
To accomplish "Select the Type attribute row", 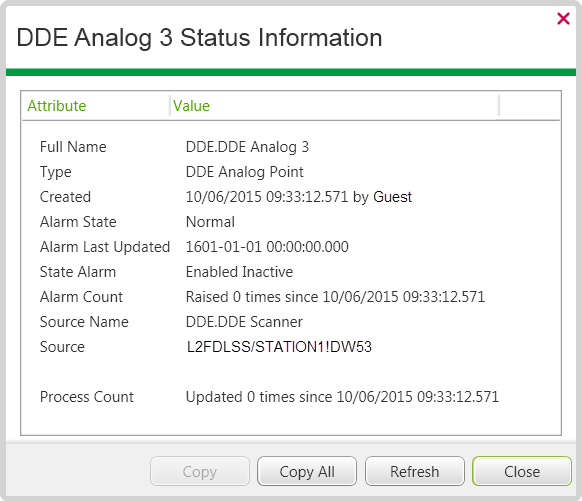I will 291,172.
